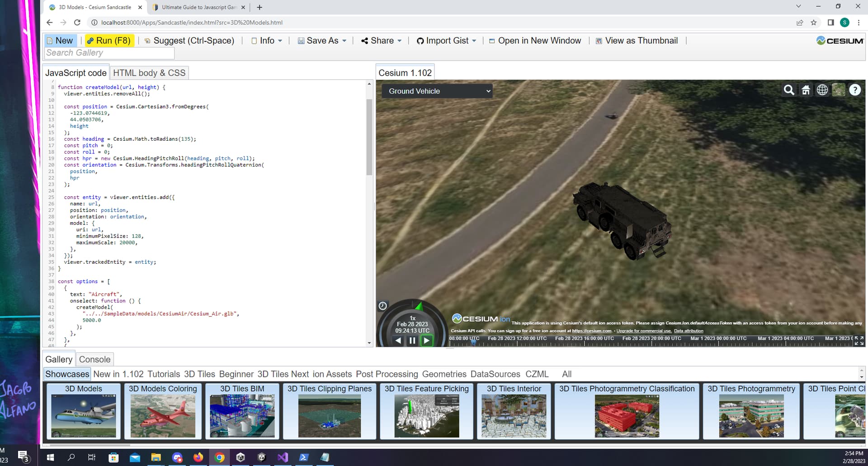This screenshot has width=868, height=466.
Task: Run the code with Run (F8)
Action: click(109, 41)
